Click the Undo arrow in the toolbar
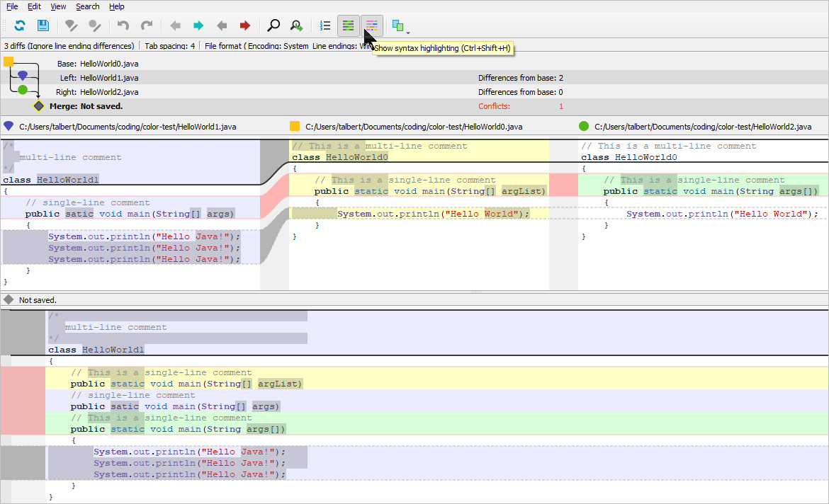829x504 pixels. point(123,25)
